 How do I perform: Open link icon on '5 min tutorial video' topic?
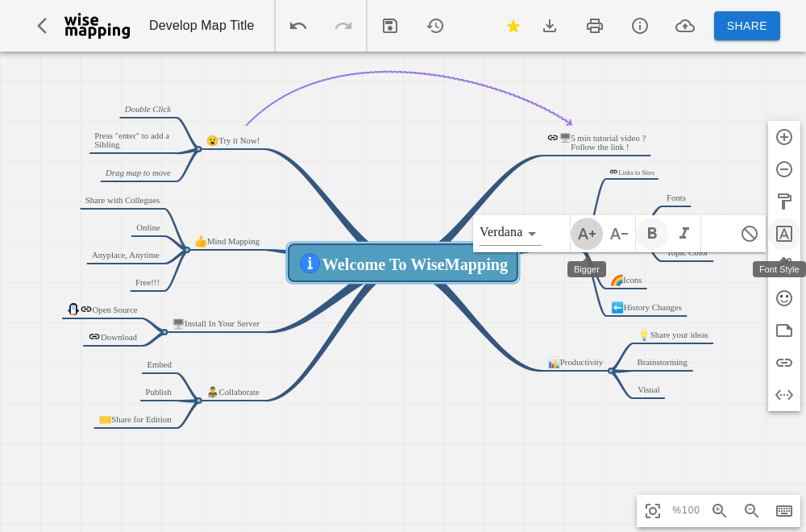553,137
